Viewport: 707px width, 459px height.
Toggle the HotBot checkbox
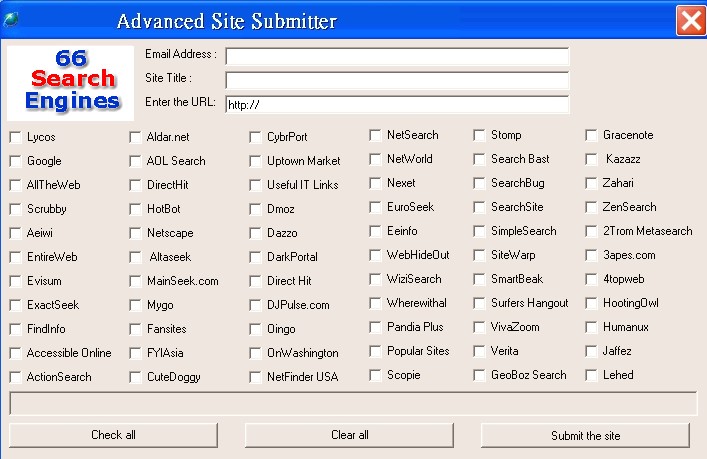(135, 209)
